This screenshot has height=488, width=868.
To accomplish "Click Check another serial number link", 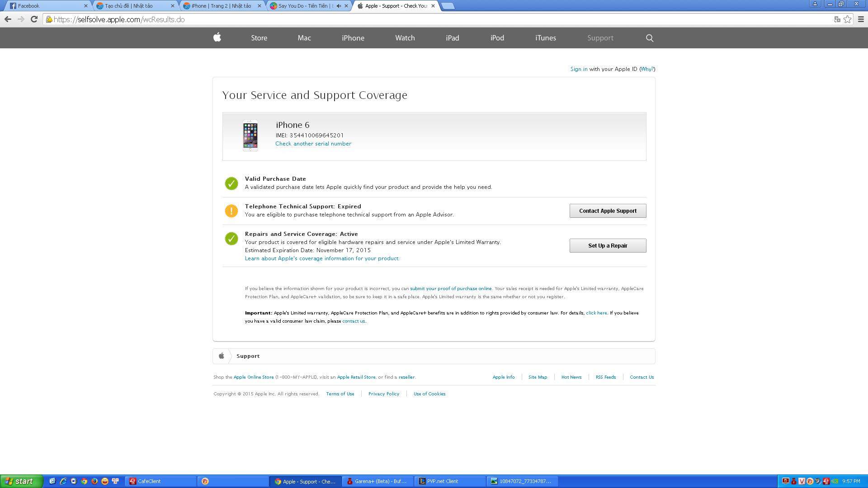I will 313,144.
